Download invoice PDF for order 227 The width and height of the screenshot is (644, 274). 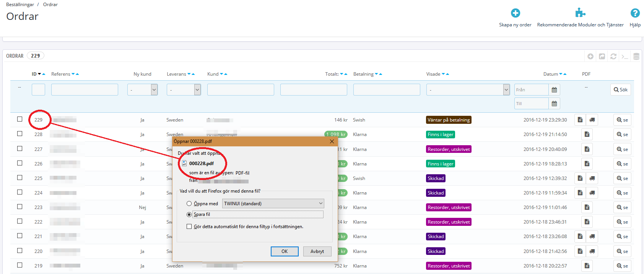coord(587,149)
